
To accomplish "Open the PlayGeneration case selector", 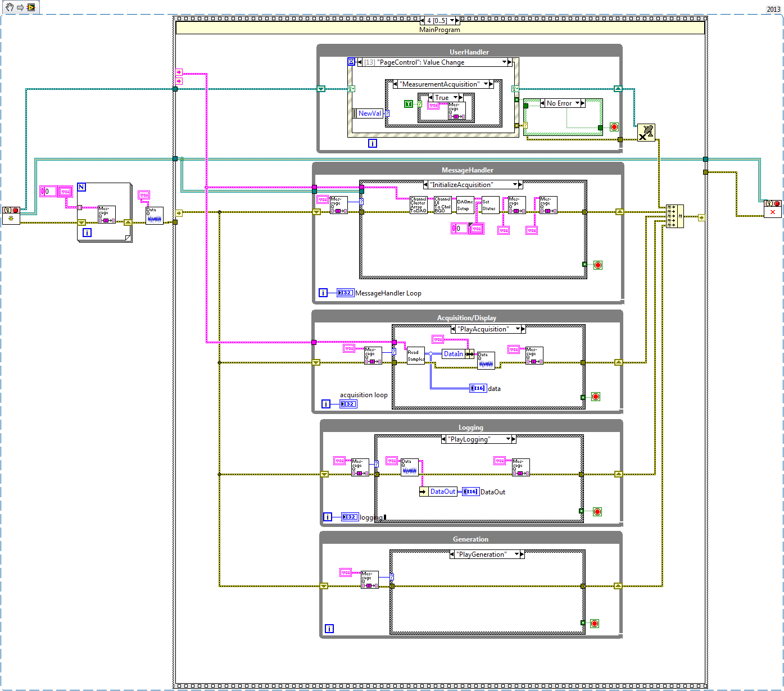I will (487, 554).
